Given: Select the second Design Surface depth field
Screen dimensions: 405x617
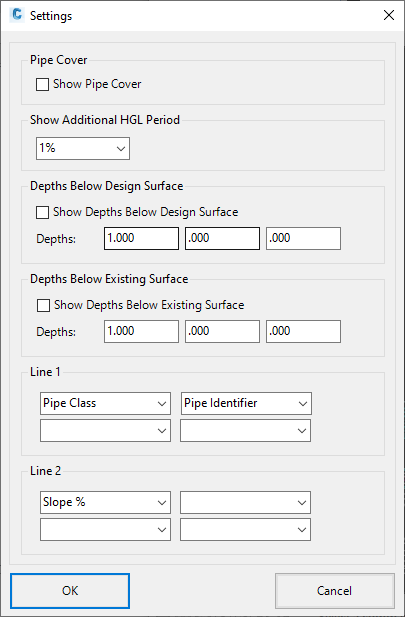Looking at the screenshot, I should coord(222,238).
